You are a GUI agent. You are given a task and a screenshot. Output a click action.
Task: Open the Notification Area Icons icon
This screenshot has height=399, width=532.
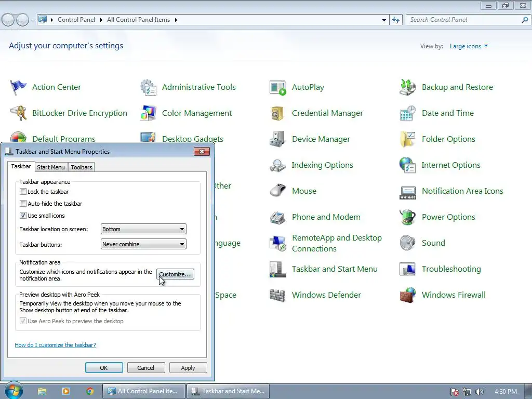[407, 192]
